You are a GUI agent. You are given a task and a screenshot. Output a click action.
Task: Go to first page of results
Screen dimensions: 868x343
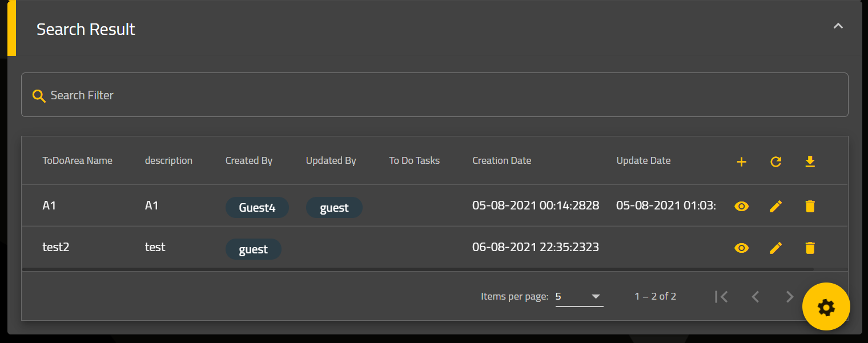click(721, 297)
